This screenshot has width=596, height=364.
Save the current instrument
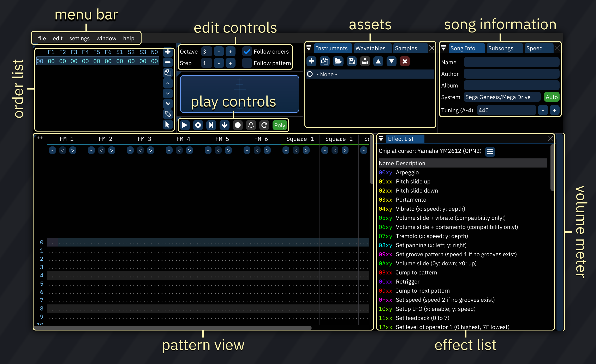tap(352, 61)
